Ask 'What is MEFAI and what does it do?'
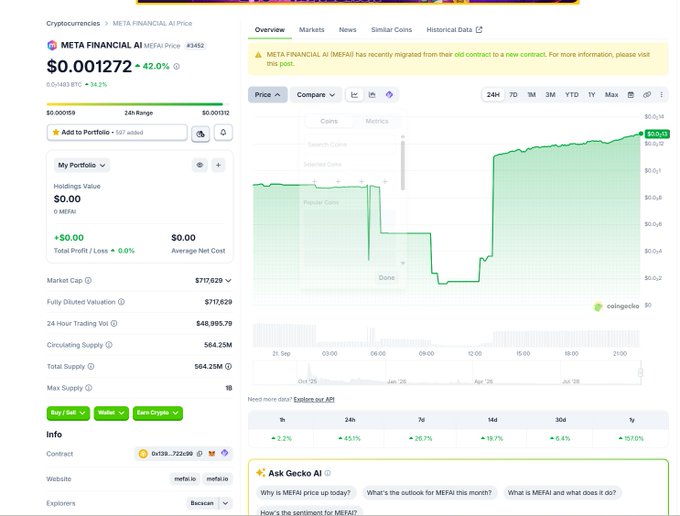The height and width of the screenshot is (516, 680). (x=562, y=493)
